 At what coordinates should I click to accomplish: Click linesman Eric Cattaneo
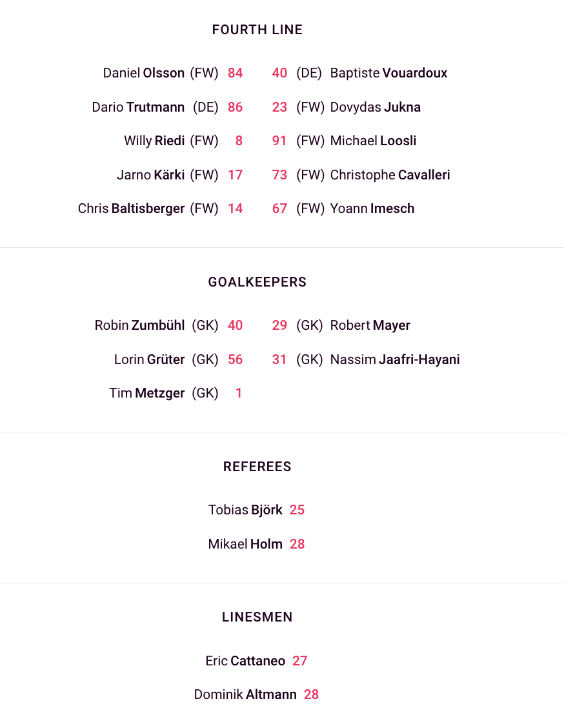pyautogui.click(x=245, y=661)
